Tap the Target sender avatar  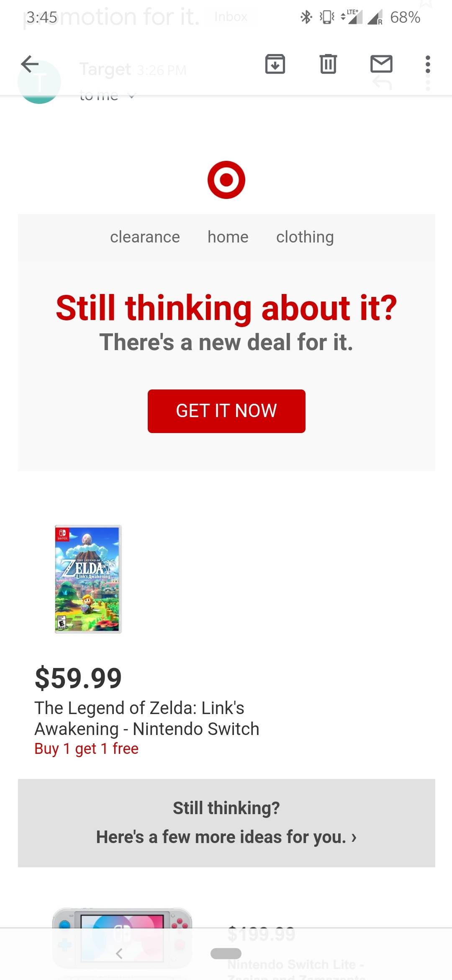39,83
